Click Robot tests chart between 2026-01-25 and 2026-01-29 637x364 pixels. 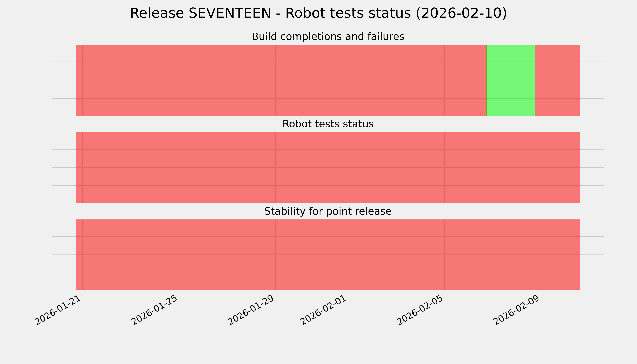point(227,167)
